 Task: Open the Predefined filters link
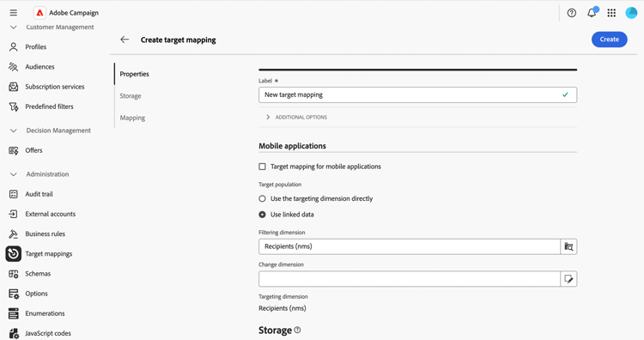coord(49,106)
